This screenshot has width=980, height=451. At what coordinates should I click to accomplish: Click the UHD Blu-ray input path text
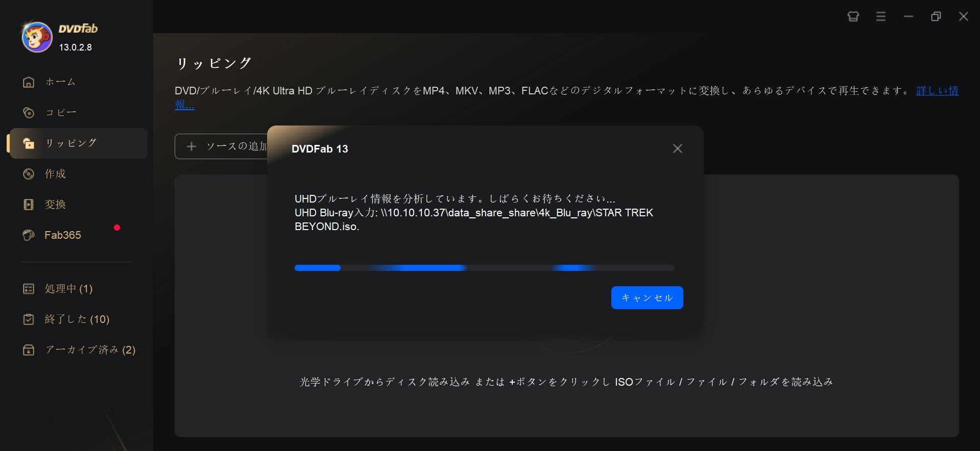[474, 219]
